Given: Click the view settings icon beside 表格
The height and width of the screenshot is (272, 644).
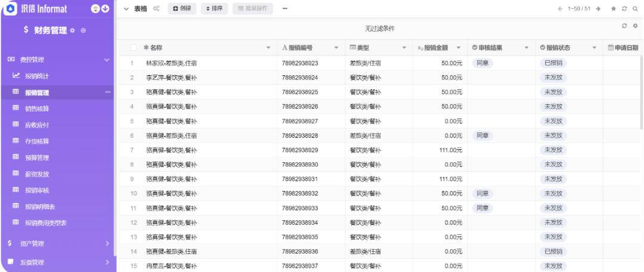Looking at the screenshot, I should 156,8.
